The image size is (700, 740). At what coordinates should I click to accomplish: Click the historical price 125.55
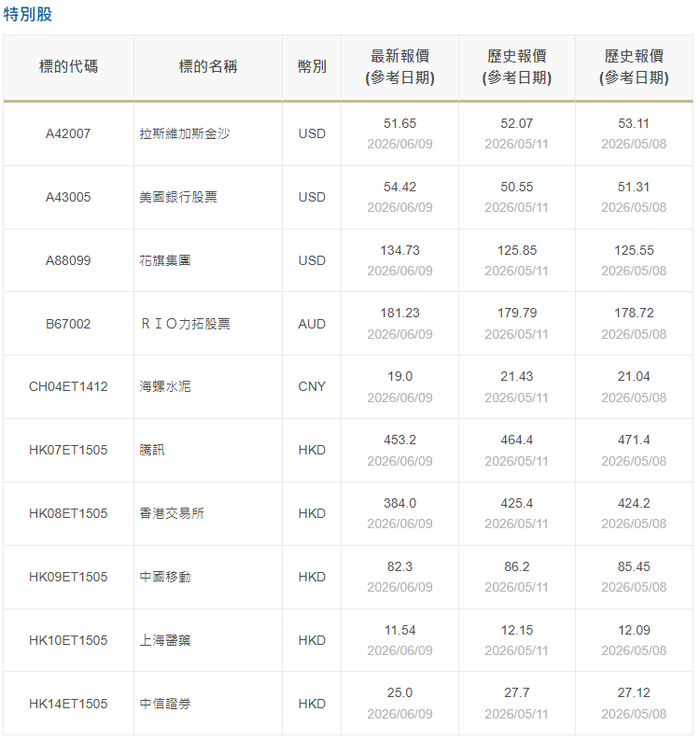(634, 251)
